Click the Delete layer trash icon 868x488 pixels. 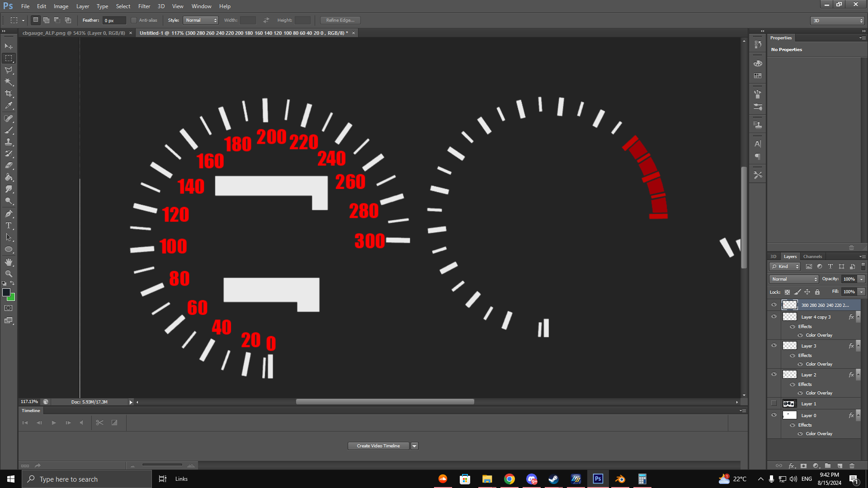pos(852,465)
